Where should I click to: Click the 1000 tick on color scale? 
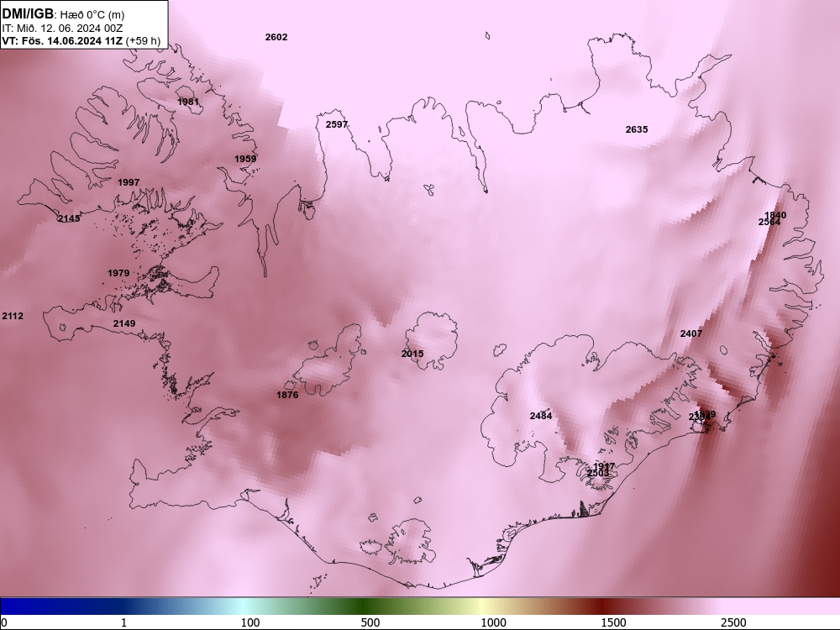pyautogui.click(x=494, y=622)
